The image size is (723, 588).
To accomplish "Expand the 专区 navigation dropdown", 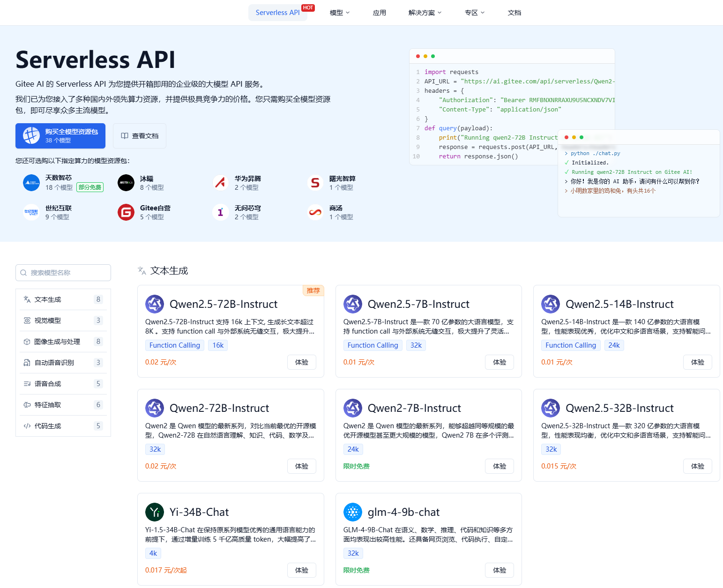I will click(x=475, y=13).
